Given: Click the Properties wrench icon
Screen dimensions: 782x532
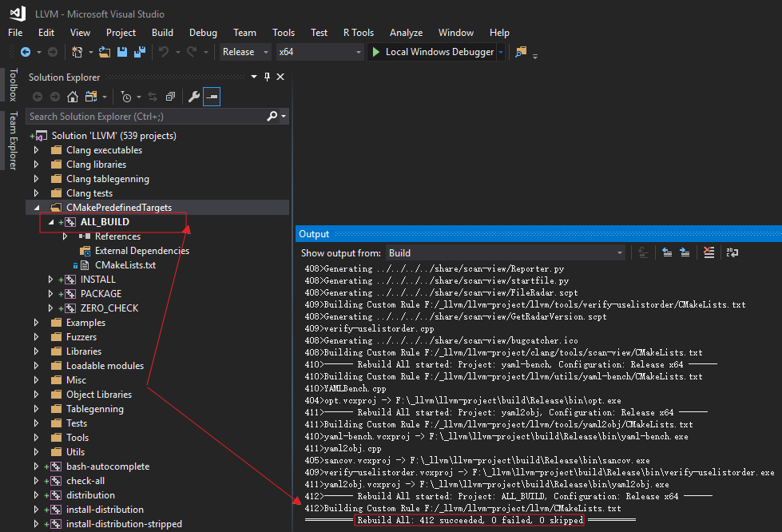Looking at the screenshot, I should tap(194, 97).
